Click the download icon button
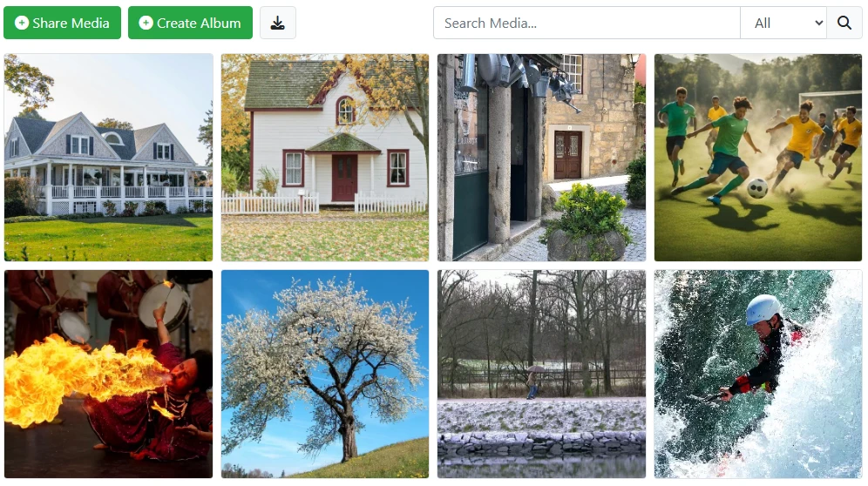The width and height of the screenshot is (868, 486). tap(278, 24)
